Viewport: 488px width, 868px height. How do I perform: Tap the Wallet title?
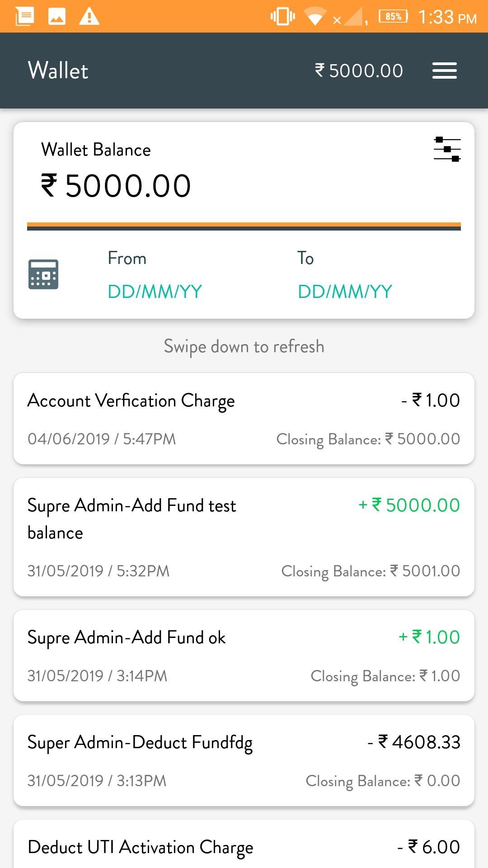pyautogui.click(x=58, y=71)
